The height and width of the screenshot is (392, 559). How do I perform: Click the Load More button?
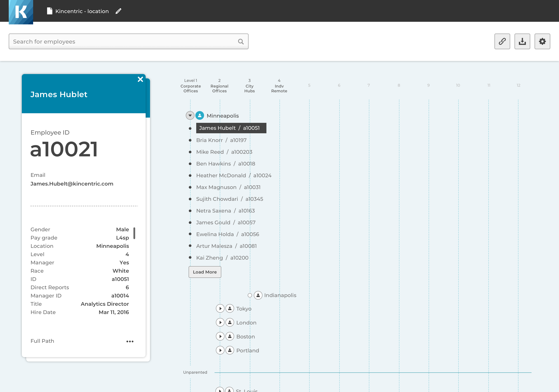(205, 272)
